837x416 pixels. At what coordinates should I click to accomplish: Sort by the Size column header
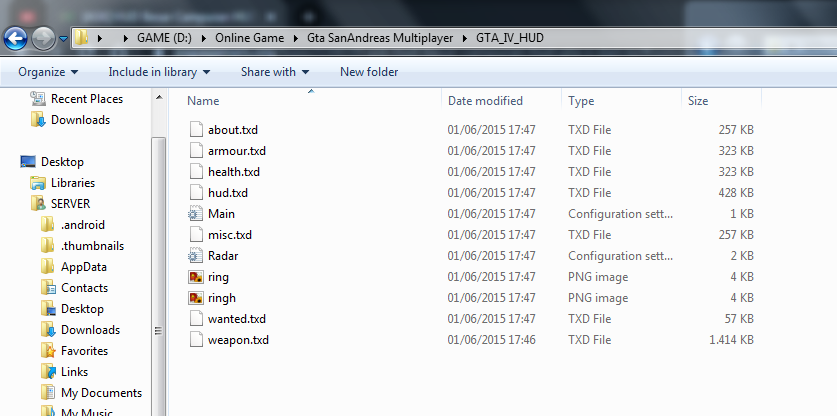tap(698, 100)
